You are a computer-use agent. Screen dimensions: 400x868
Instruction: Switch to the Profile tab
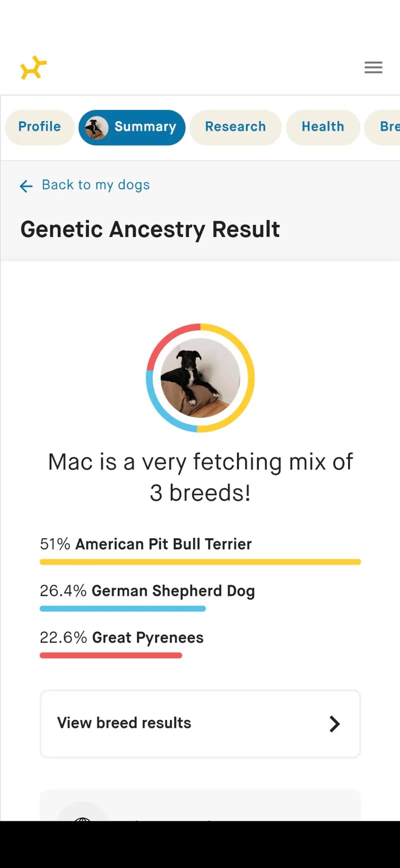(39, 127)
